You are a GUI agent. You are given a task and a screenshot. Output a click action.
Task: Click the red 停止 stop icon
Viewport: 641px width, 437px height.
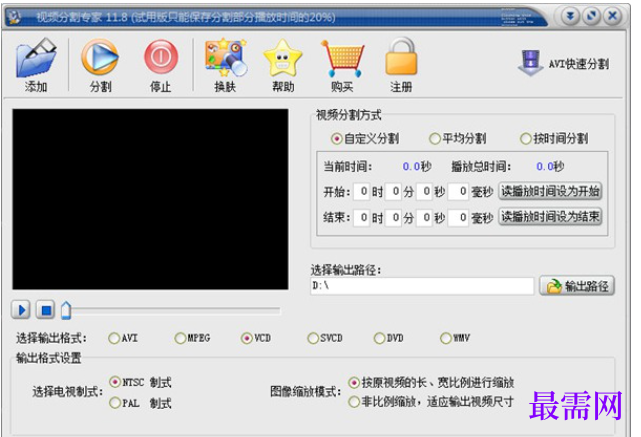[161, 57]
